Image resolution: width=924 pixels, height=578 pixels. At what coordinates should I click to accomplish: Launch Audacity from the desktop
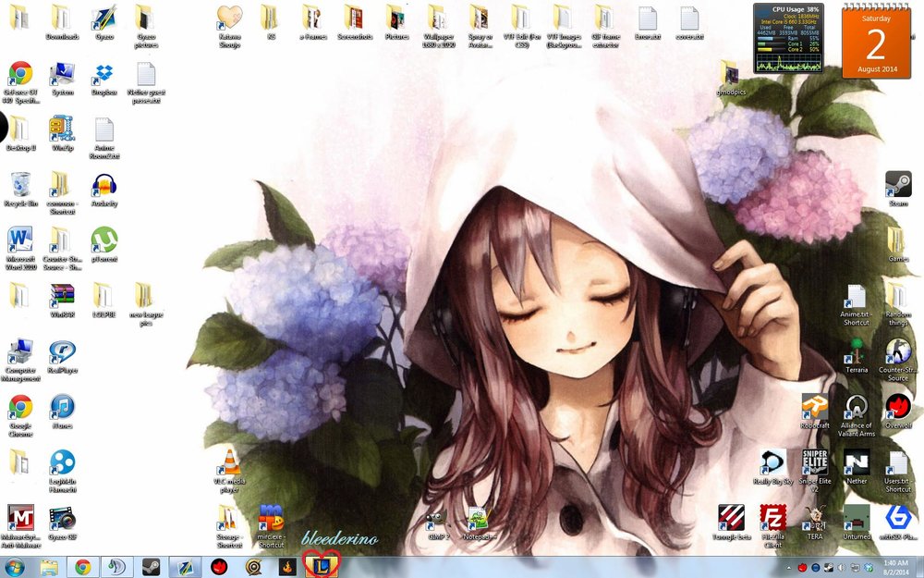[104, 190]
